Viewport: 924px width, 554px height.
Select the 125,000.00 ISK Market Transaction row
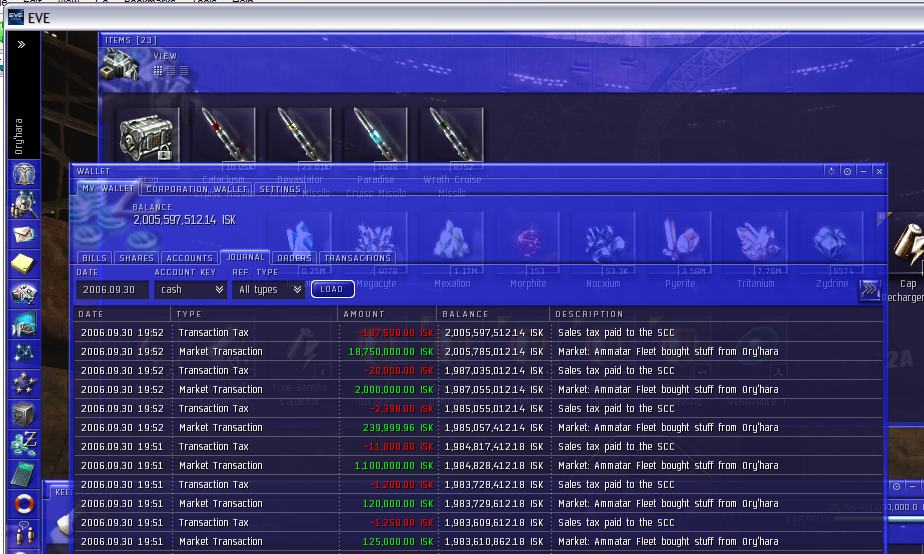tap(478, 541)
